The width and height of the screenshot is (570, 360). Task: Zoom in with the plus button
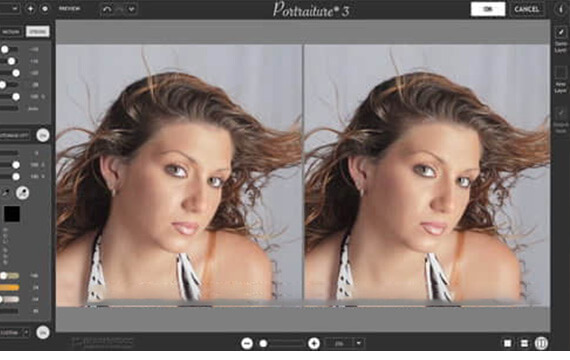click(314, 343)
